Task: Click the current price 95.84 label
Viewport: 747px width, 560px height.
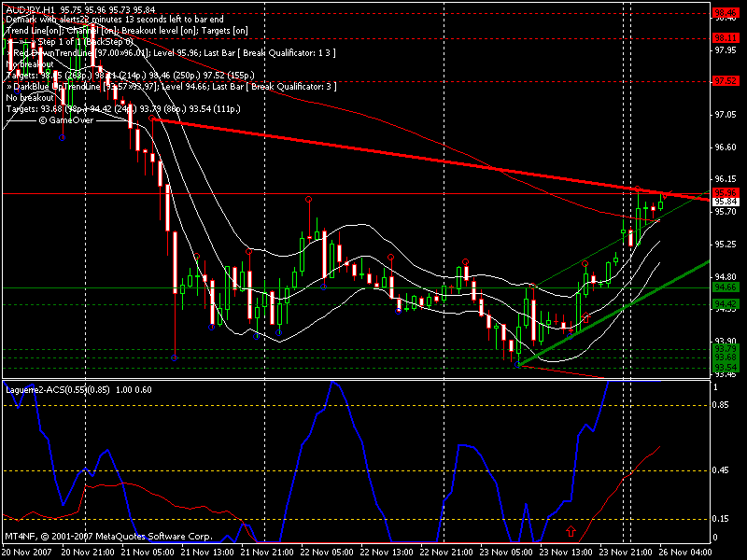Action: 725,202
